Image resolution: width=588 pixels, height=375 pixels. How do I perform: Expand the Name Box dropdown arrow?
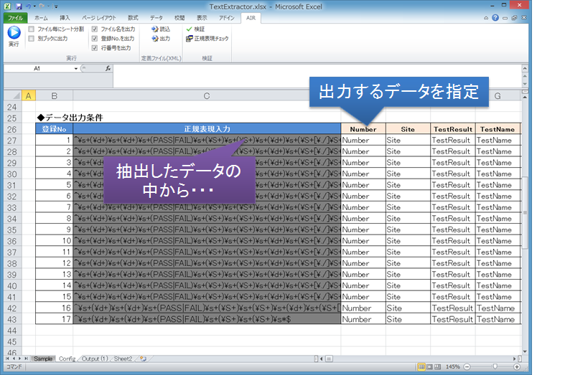click(77, 68)
